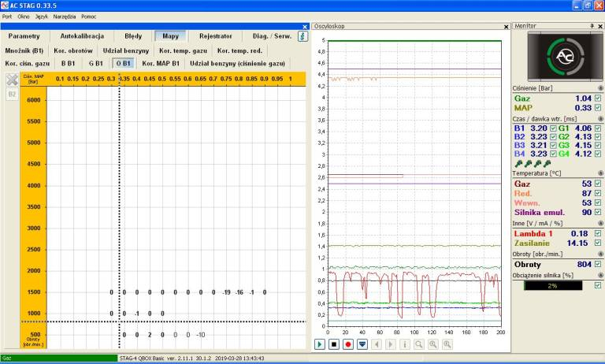Screen dimensions: 605x364
Task: Open the Port menu
Action: tap(7, 17)
